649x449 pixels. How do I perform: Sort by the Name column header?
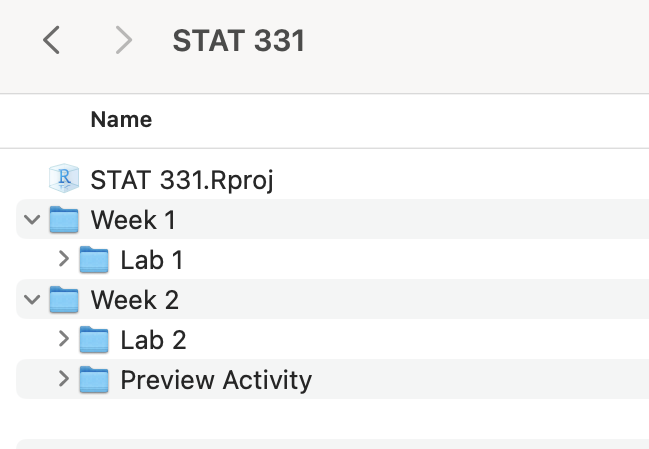click(x=121, y=120)
